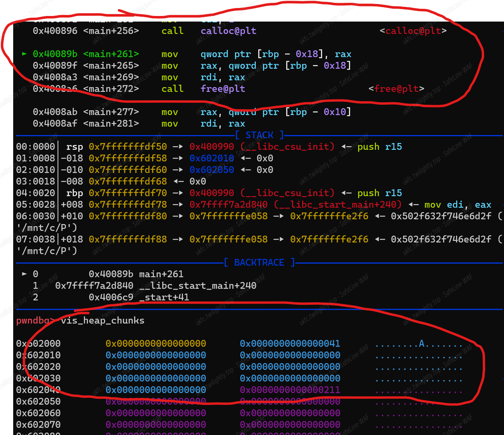Click the calloc@plt call operand

click(228, 31)
